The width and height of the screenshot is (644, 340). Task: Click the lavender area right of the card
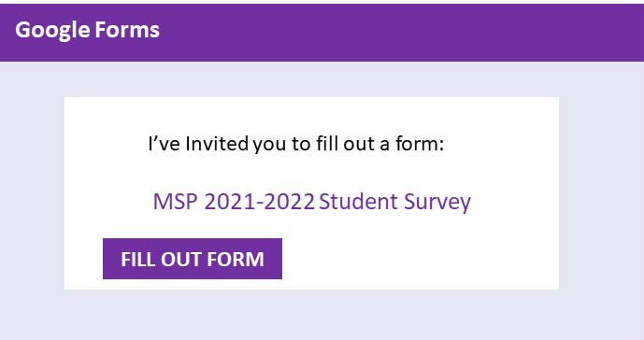[x=601, y=193]
